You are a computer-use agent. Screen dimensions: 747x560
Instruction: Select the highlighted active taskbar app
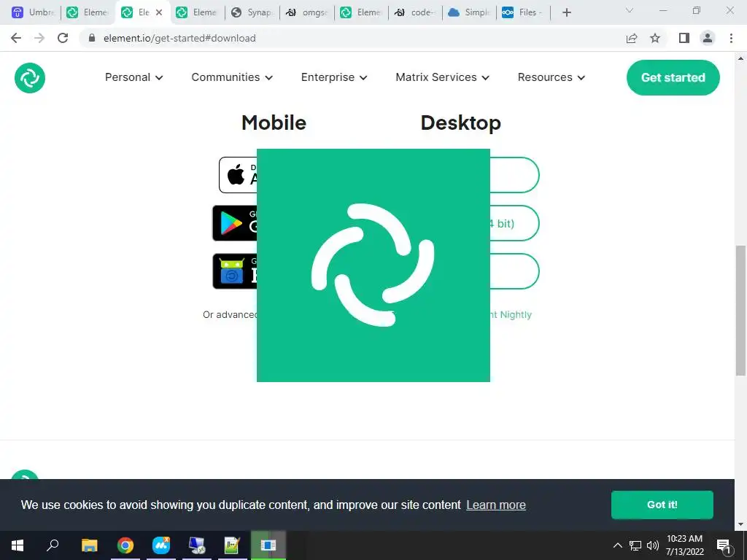coord(268,545)
